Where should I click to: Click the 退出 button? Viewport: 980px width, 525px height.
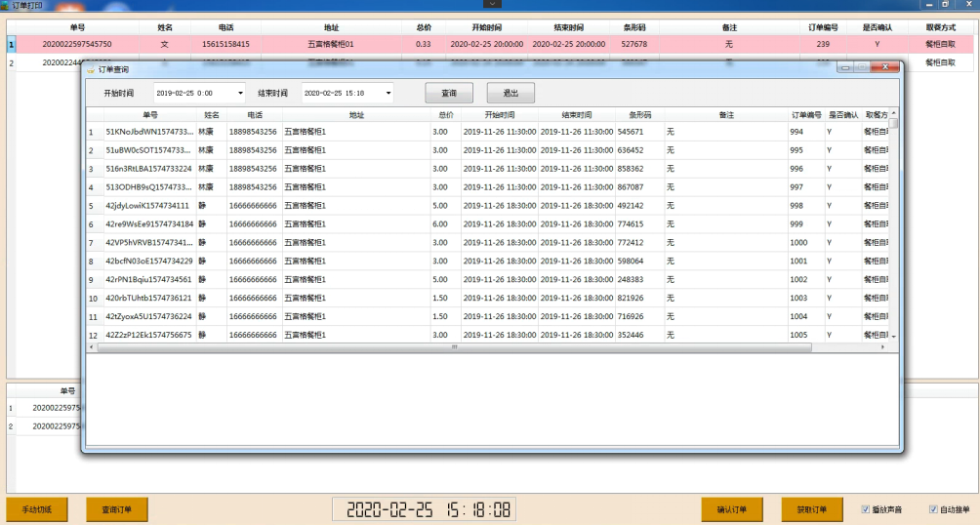tap(510, 93)
